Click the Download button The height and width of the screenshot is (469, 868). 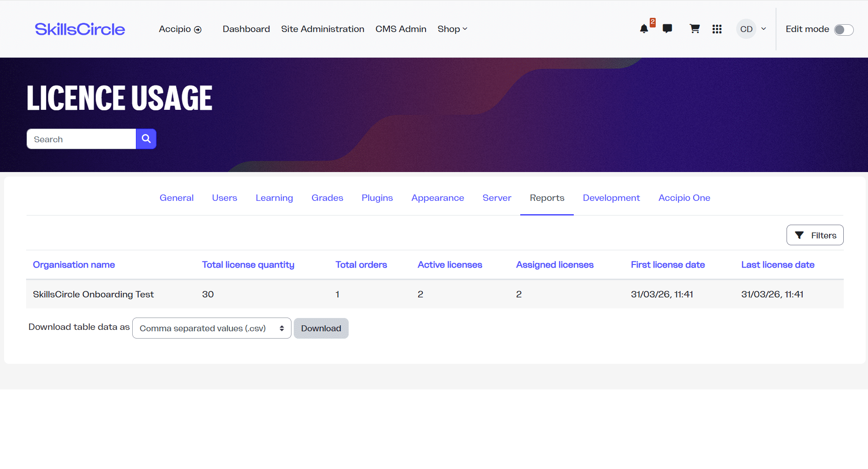click(x=321, y=328)
